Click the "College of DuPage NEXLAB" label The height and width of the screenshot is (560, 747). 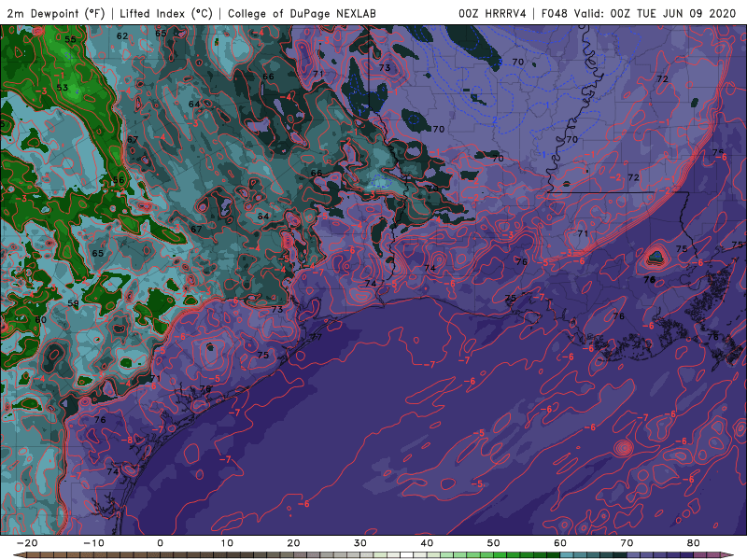click(x=302, y=13)
